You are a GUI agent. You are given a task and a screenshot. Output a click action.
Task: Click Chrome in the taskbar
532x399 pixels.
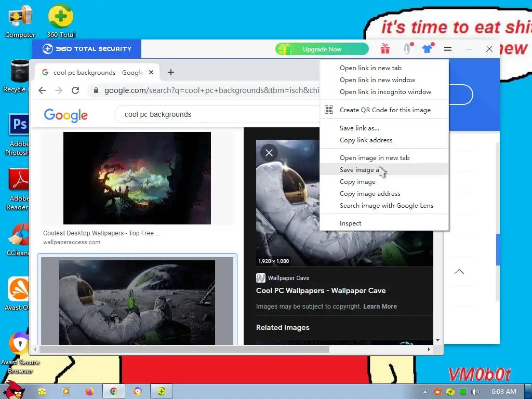click(x=114, y=392)
